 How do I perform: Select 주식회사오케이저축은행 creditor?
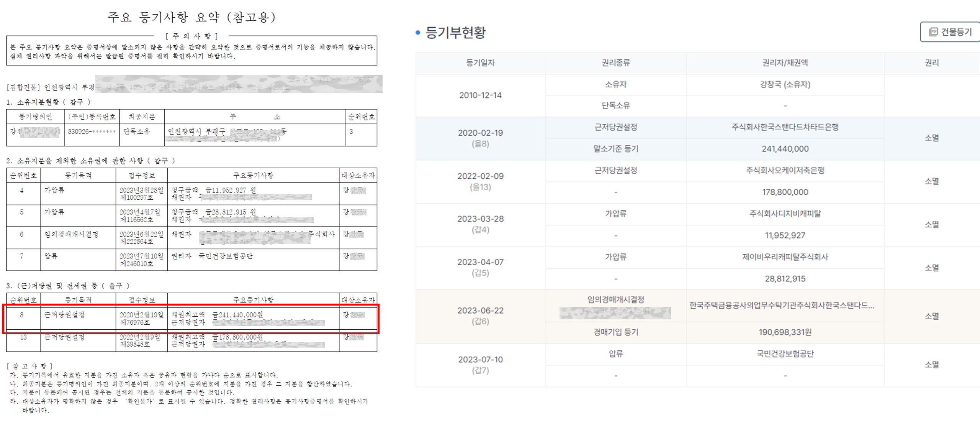785,170
